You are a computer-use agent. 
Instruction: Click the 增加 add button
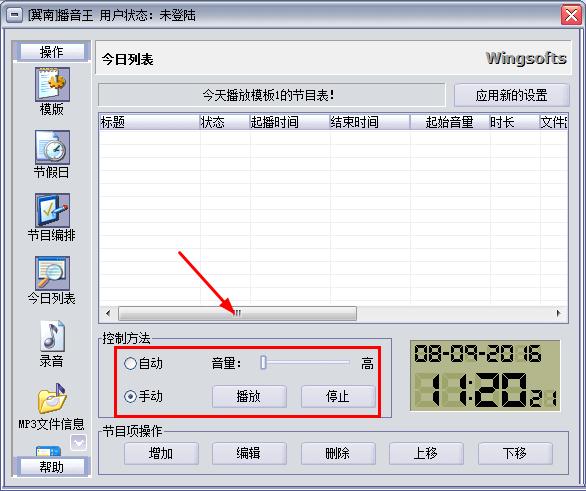(x=161, y=454)
